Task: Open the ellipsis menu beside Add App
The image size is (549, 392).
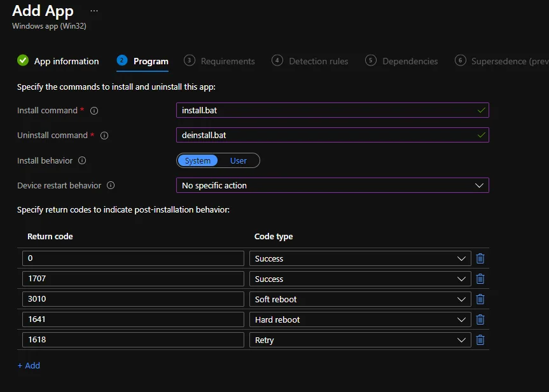Action: pos(94,11)
